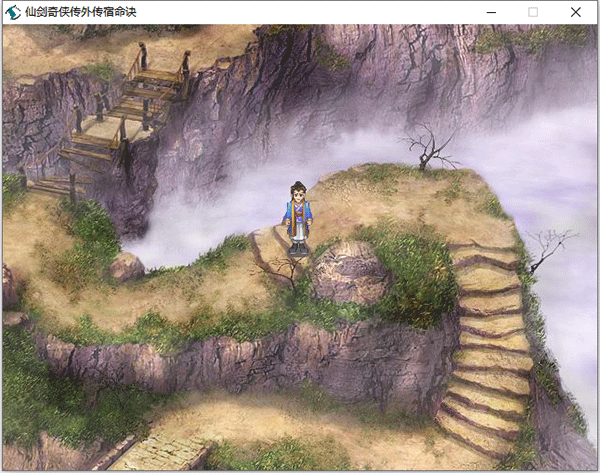Close the 仙剑奇侠传外传宿命诀 window
The height and width of the screenshot is (473, 600).
(576, 12)
